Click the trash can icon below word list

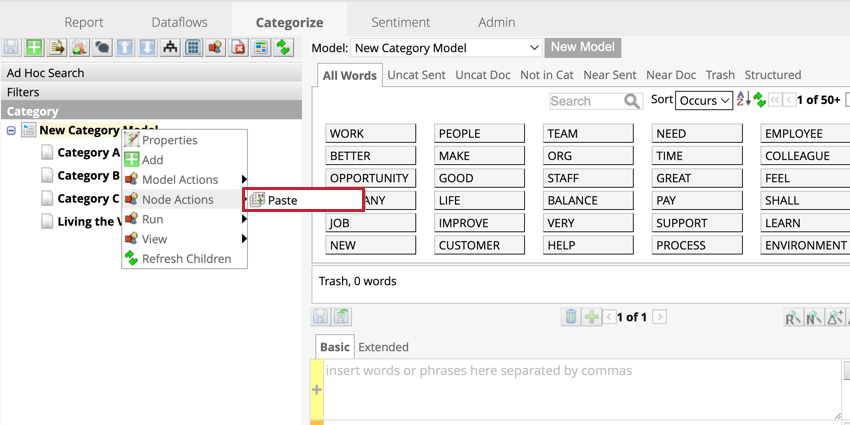click(570, 317)
